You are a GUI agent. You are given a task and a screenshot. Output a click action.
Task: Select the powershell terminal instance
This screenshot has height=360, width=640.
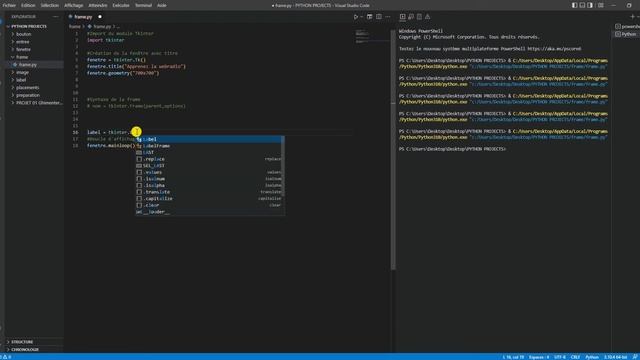[x=627, y=27]
